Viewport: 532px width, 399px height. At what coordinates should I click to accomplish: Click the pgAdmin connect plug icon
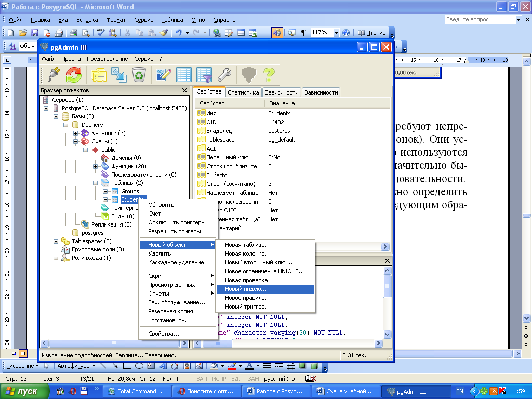click(x=54, y=74)
